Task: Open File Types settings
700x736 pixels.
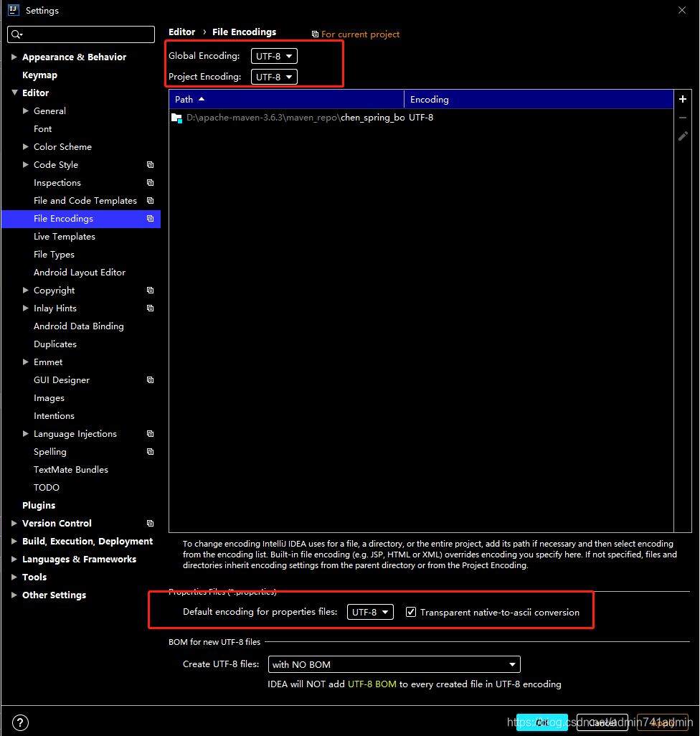Action: coord(54,255)
